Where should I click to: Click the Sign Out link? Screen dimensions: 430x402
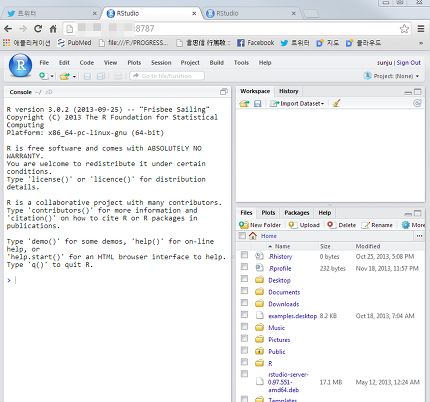click(409, 63)
